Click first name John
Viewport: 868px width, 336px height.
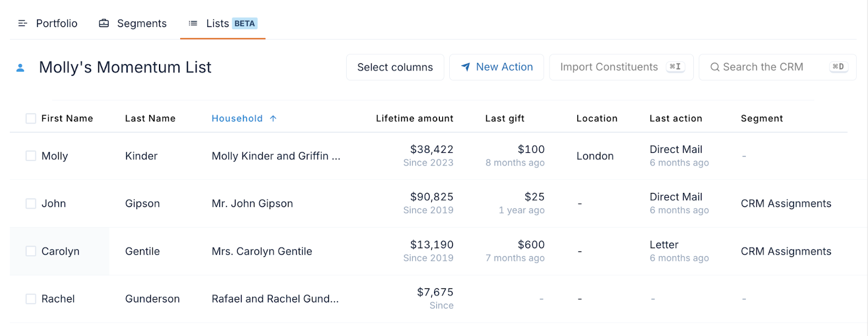[x=54, y=204]
